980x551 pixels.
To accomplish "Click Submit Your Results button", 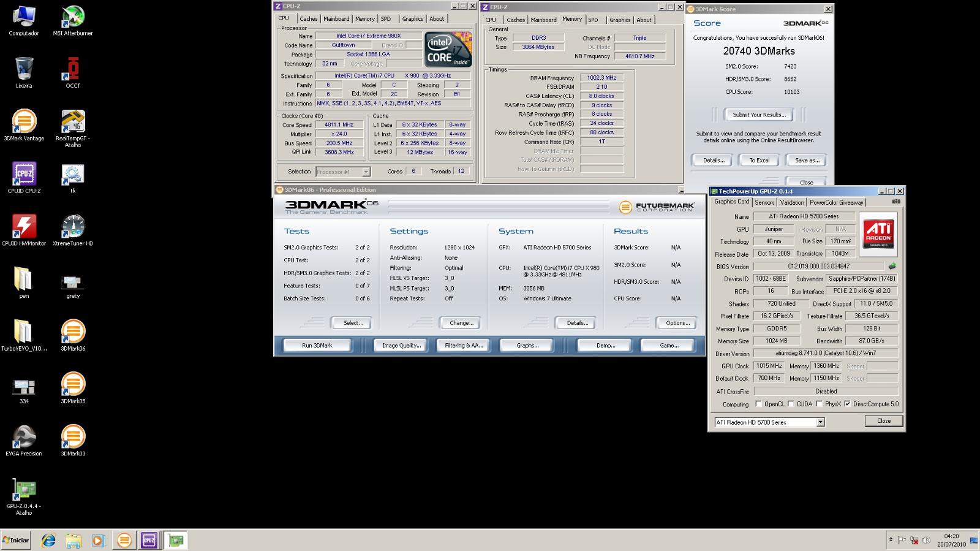I will click(759, 115).
